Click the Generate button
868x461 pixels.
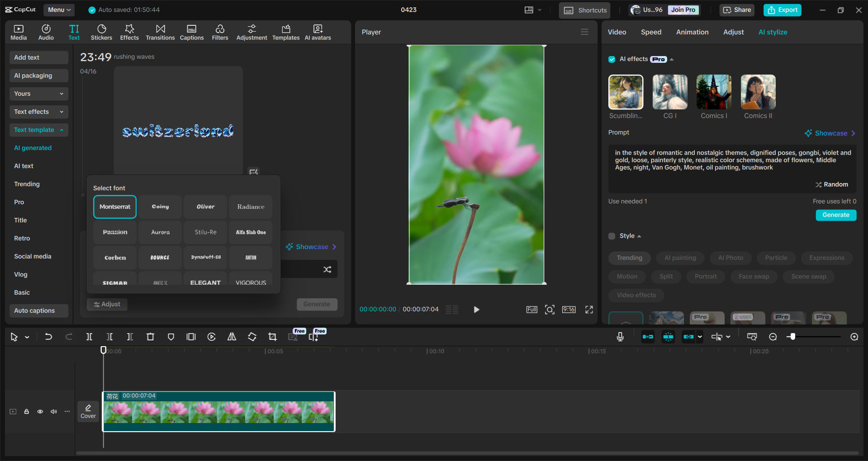[x=835, y=215]
